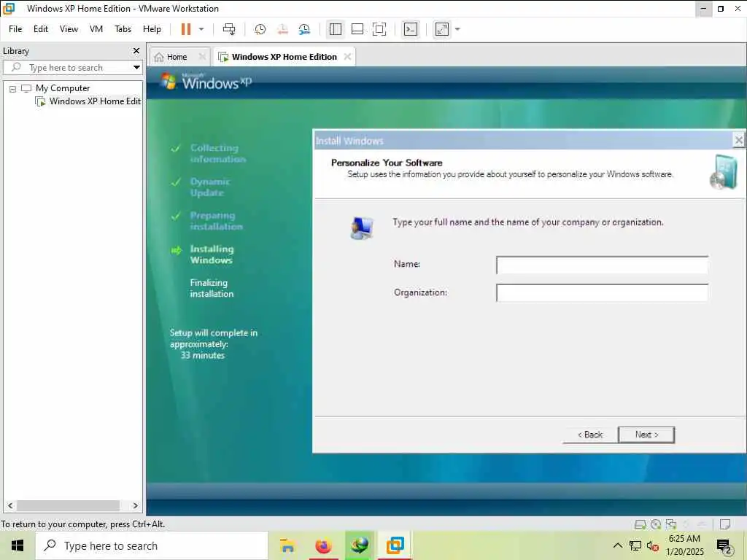Toggle the thumbnail bar view icon
The height and width of the screenshot is (560, 747).
tap(357, 29)
